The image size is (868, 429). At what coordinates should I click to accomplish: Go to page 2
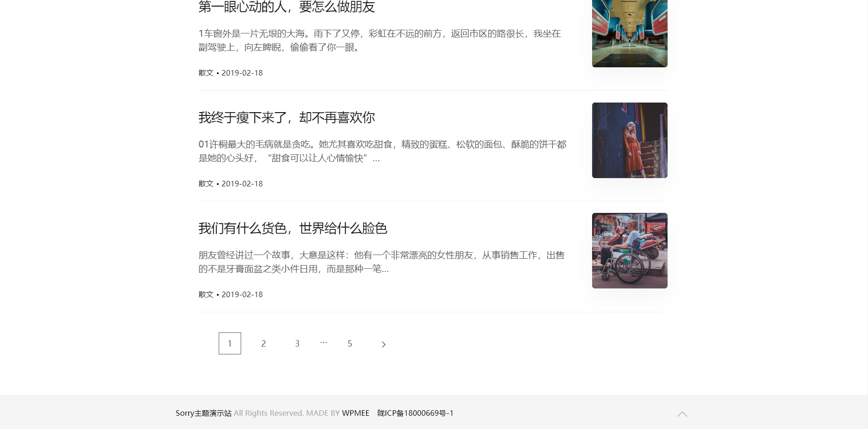click(x=264, y=343)
